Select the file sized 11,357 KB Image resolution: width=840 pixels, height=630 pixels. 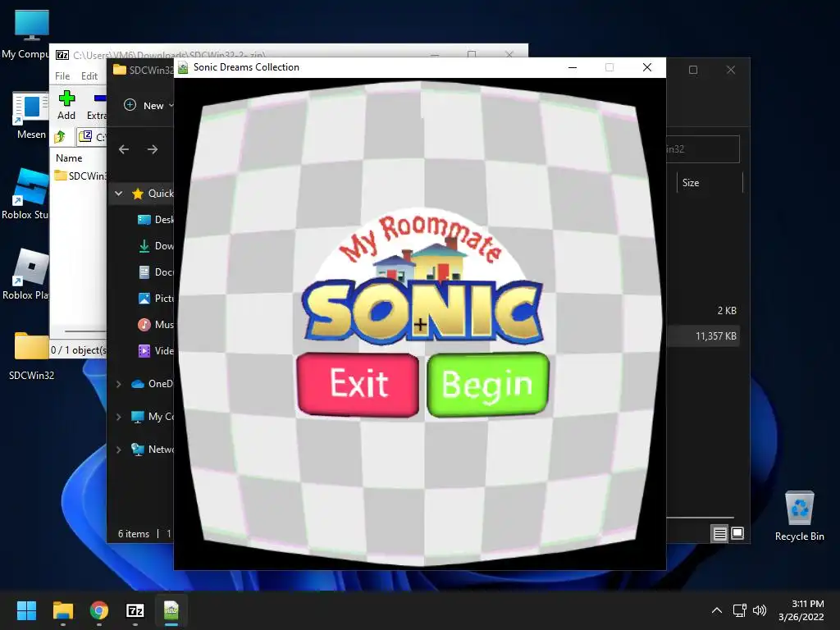click(x=703, y=336)
